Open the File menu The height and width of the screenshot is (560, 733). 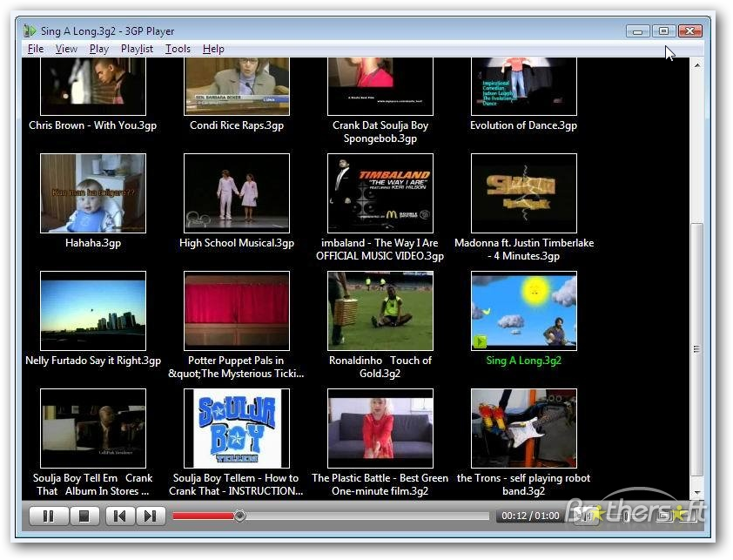tap(36, 49)
